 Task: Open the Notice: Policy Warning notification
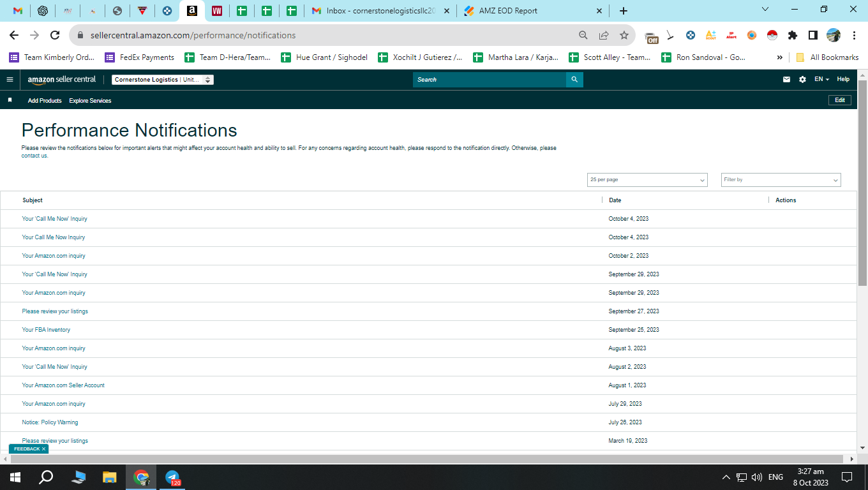50,422
